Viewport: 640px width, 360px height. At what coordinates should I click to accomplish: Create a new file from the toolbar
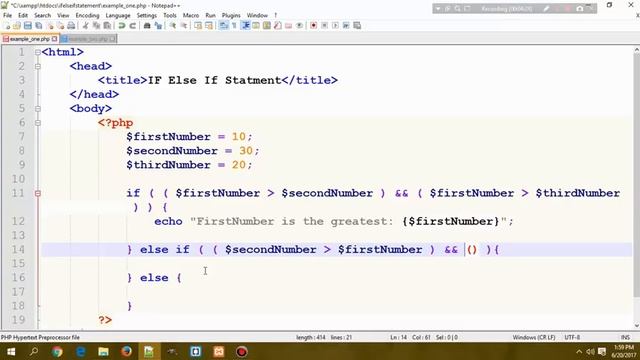tap(7, 26)
